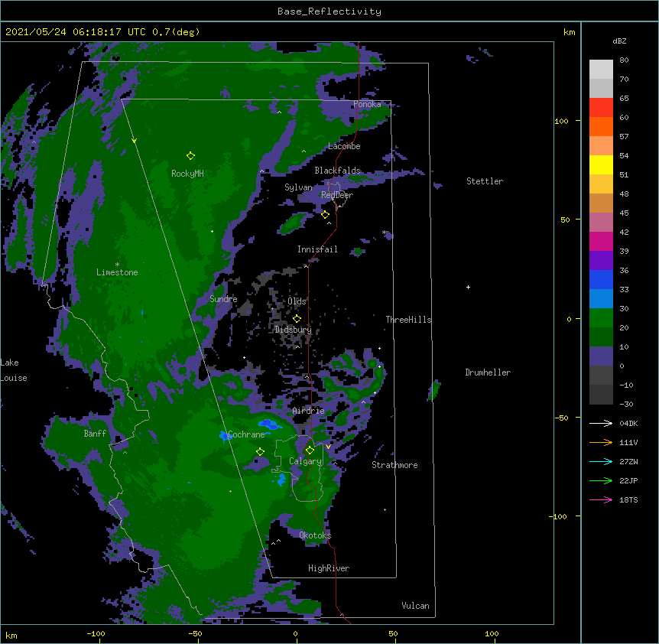The width and height of the screenshot is (659, 644).
Task: Click the RedDeer city label
Action: tap(337, 195)
